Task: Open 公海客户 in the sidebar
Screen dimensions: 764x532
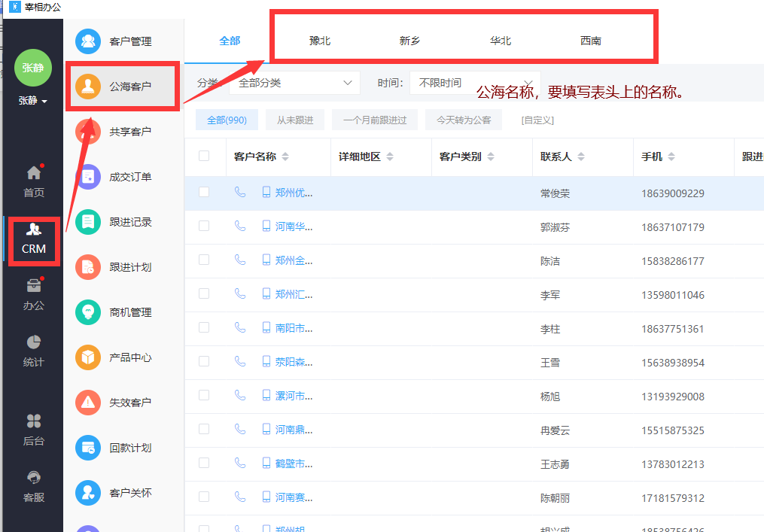Action: coord(123,87)
